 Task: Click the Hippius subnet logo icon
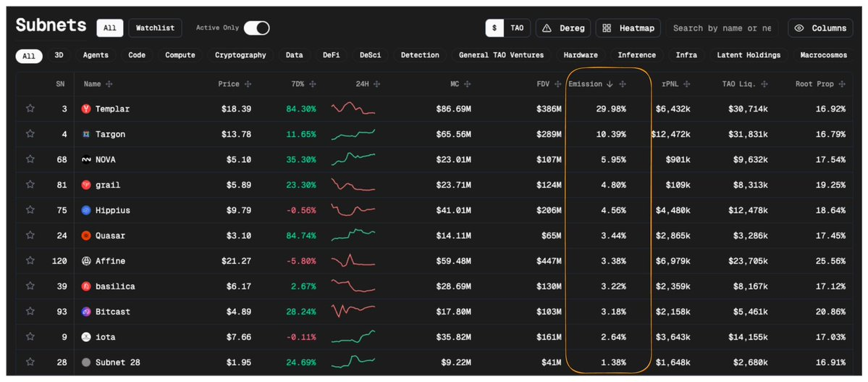pos(86,210)
